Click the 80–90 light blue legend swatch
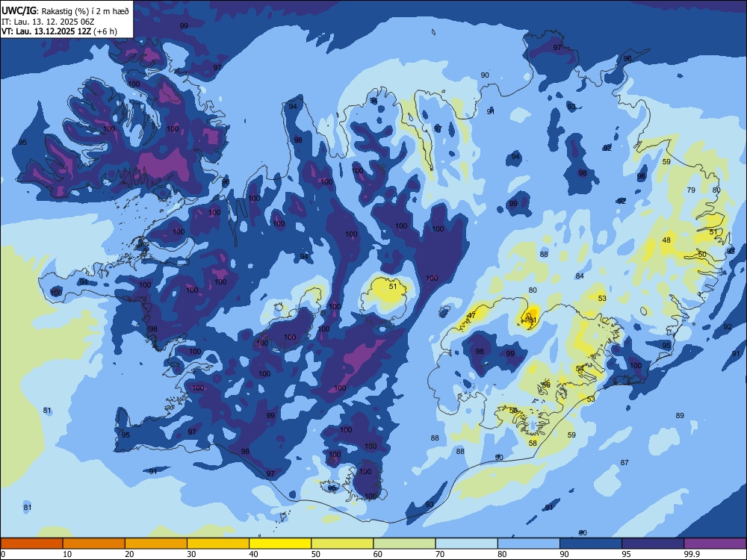Viewport: 747px width, 560px height. pos(529,544)
